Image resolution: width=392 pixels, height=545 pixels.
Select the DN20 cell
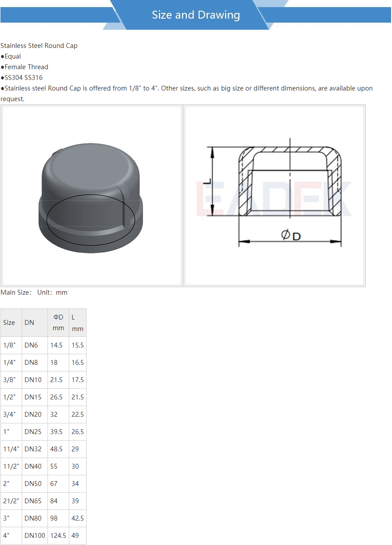tap(35, 415)
